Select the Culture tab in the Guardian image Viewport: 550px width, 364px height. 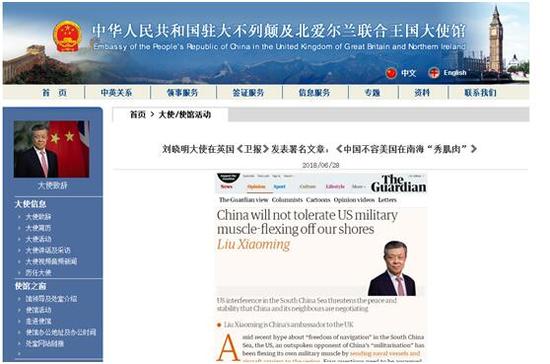(308, 187)
